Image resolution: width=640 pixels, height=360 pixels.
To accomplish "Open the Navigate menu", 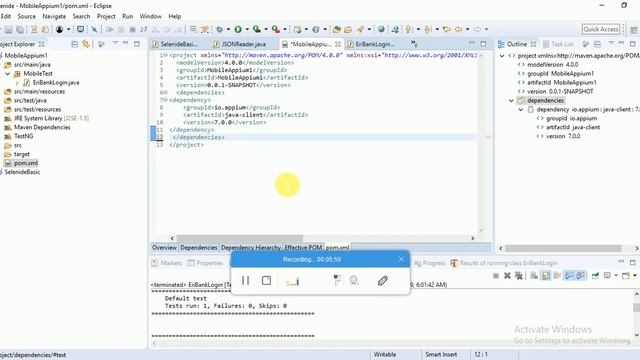I will (x=54, y=16).
